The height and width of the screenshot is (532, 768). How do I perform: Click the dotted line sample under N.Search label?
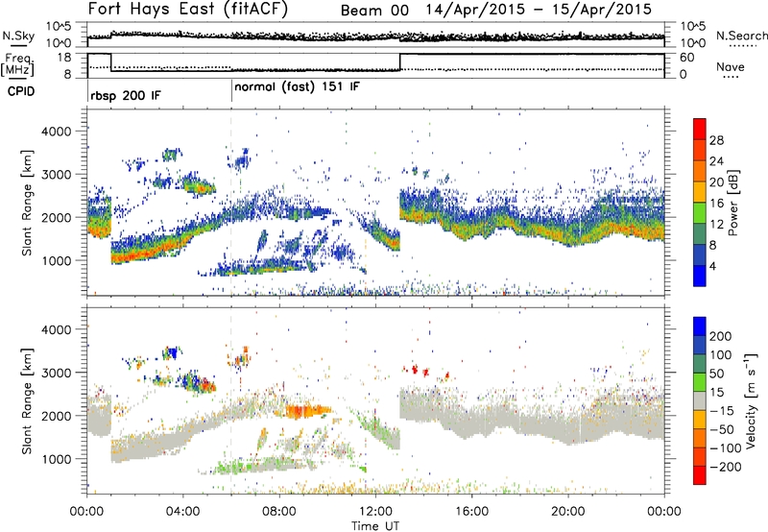tap(743, 46)
